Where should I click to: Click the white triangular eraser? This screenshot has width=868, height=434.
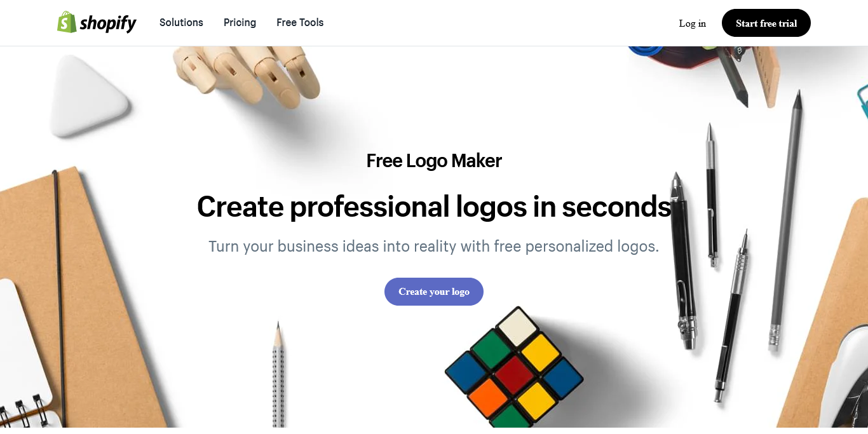click(x=88, y=95)
